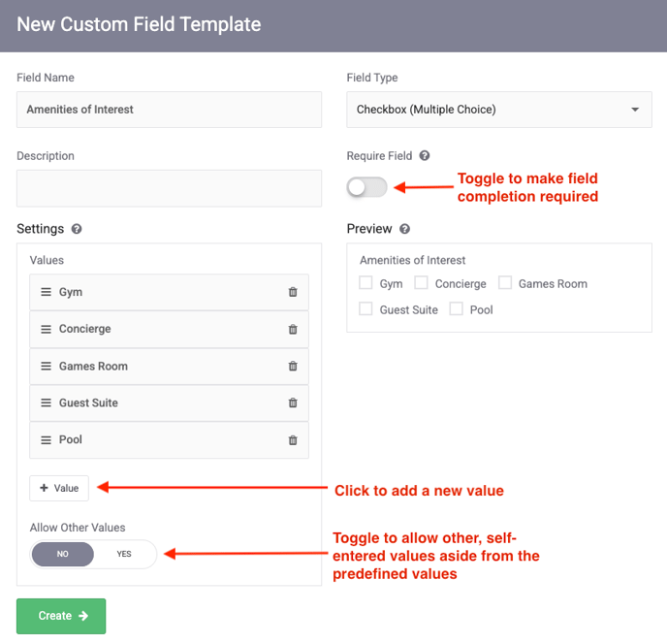Open the Require Field help icon
667x644 pixels.
(425, 155)
